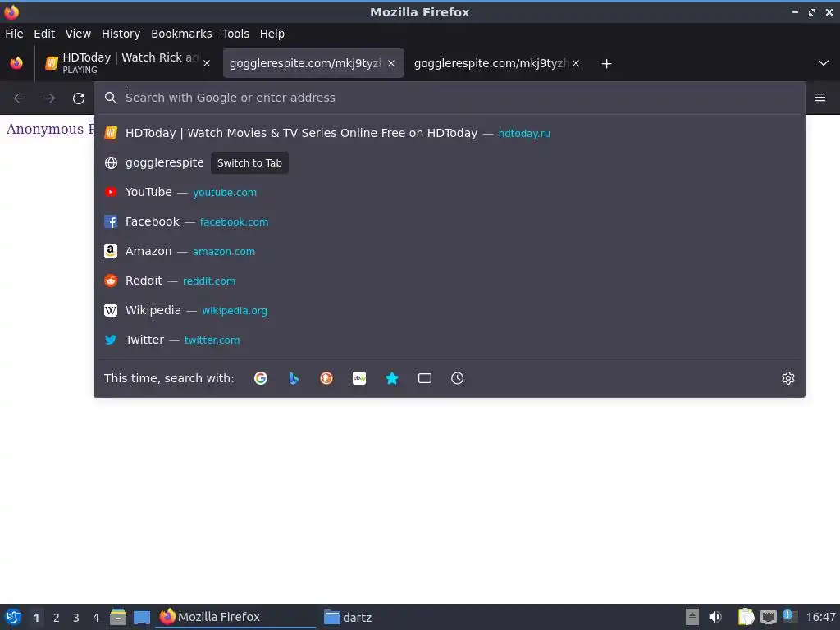Activate Mozilla Firefox taskbar entry

click(235, 617)
